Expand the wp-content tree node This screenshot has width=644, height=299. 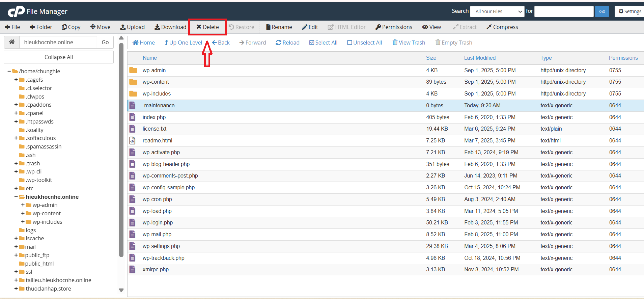pos(23,213)
